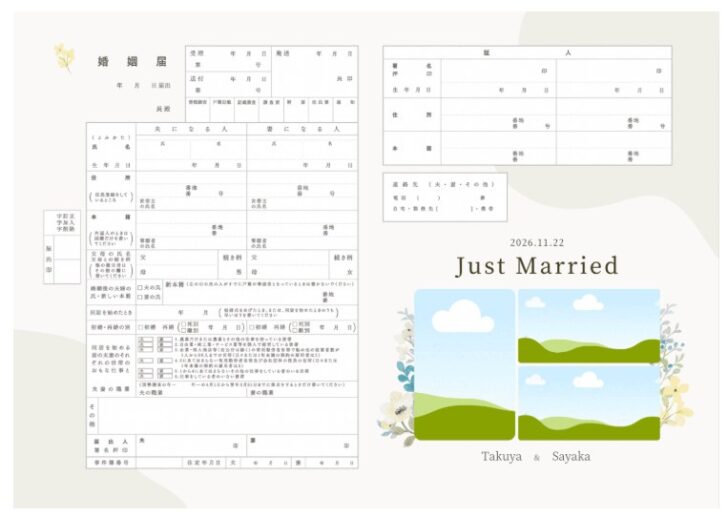Click the yellow flowers right of the photos

(675, 388)
